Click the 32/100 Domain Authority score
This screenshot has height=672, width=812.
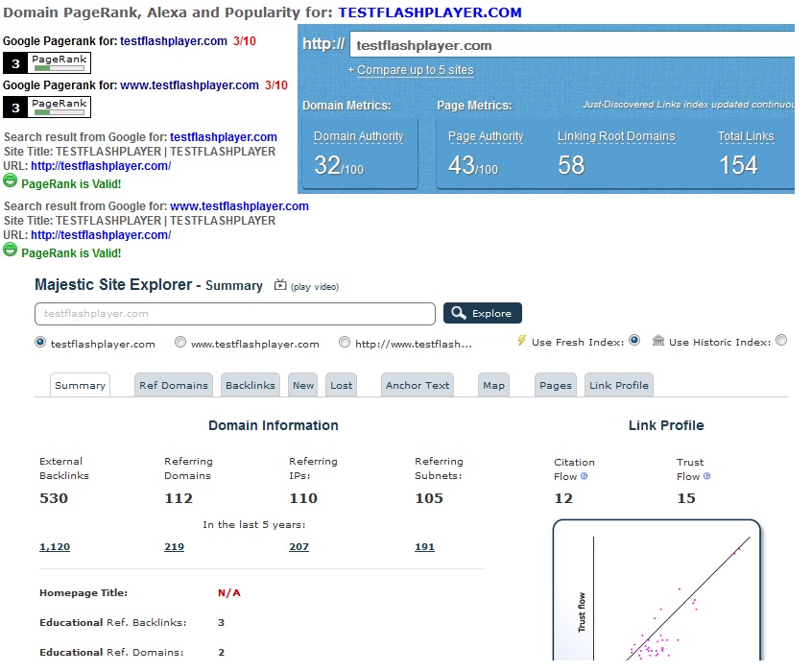pos(339,165)
